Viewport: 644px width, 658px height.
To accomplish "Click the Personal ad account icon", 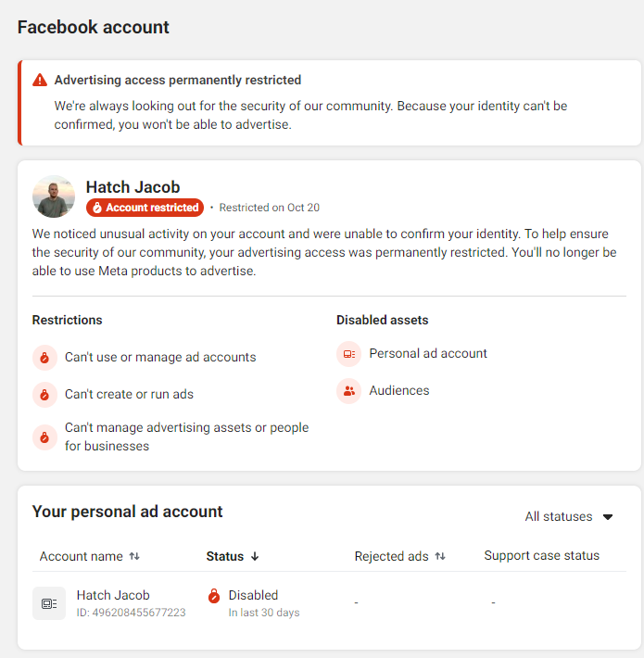I will click(x=349, y=354).
